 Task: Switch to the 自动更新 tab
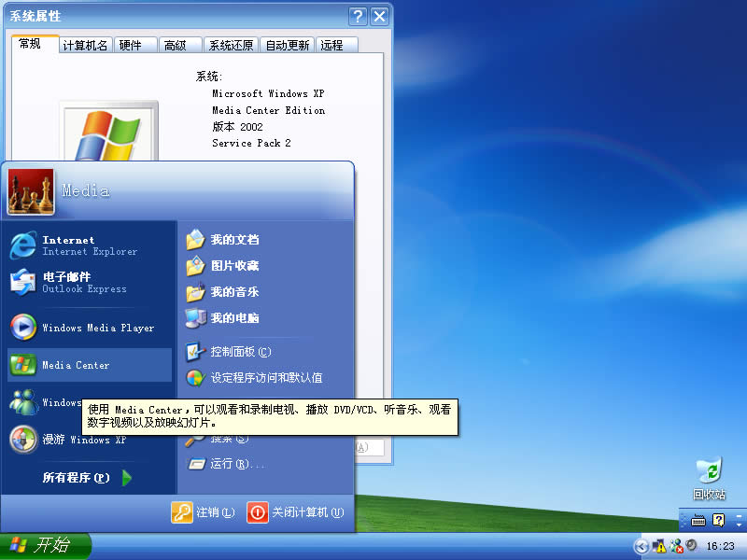288,45
